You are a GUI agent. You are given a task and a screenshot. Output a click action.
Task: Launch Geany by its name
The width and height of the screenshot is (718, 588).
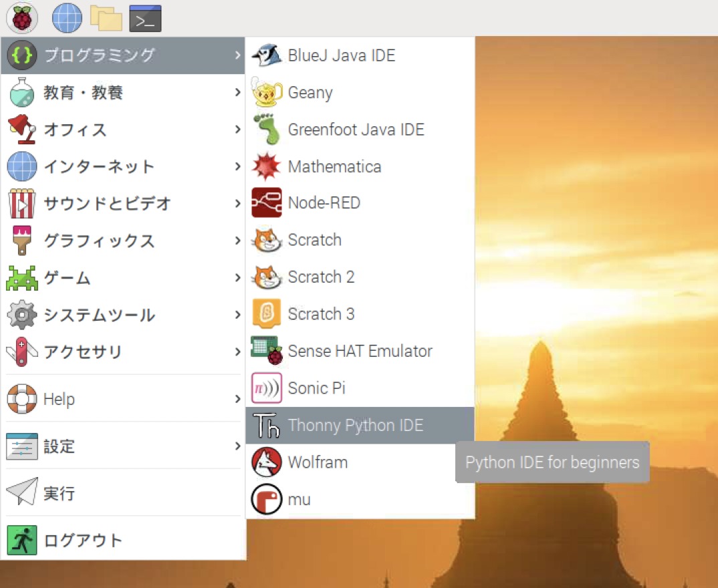coord(310,93)
